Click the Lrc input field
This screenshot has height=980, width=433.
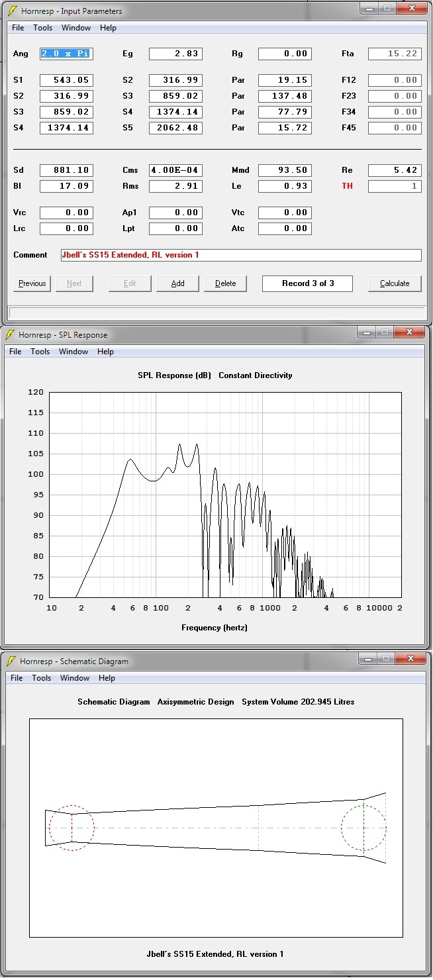click(x=66, y=228)
